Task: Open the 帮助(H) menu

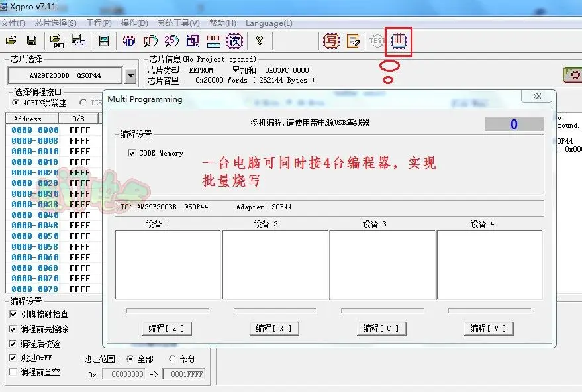Action: 222,23
